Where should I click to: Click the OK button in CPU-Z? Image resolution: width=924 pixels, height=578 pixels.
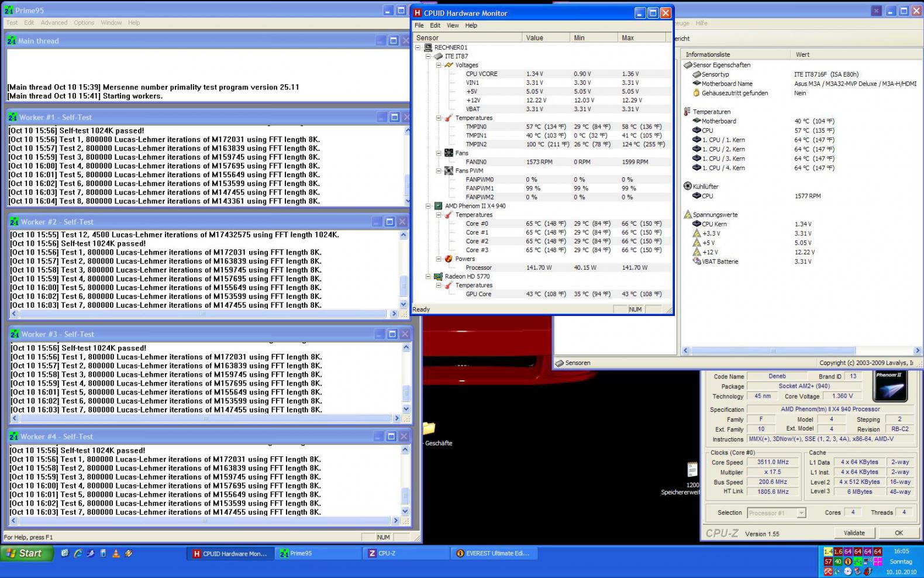click(899, 533)
